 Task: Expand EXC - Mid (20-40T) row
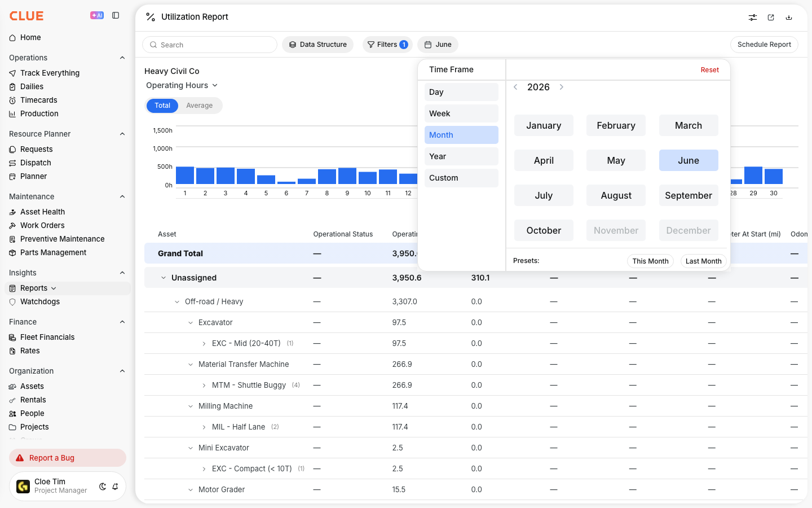[204, 343]
